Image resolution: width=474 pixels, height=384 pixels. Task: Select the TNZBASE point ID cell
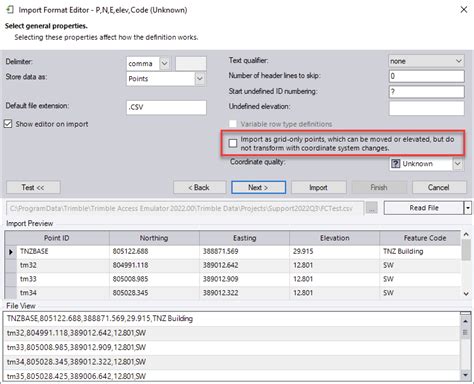click(63, 252)
